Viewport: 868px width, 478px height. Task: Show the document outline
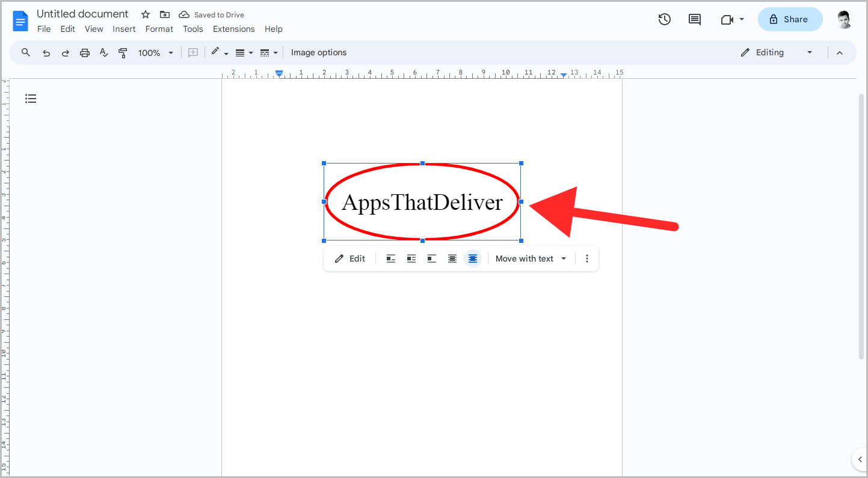pyautogui.click(x=31, y=98)
